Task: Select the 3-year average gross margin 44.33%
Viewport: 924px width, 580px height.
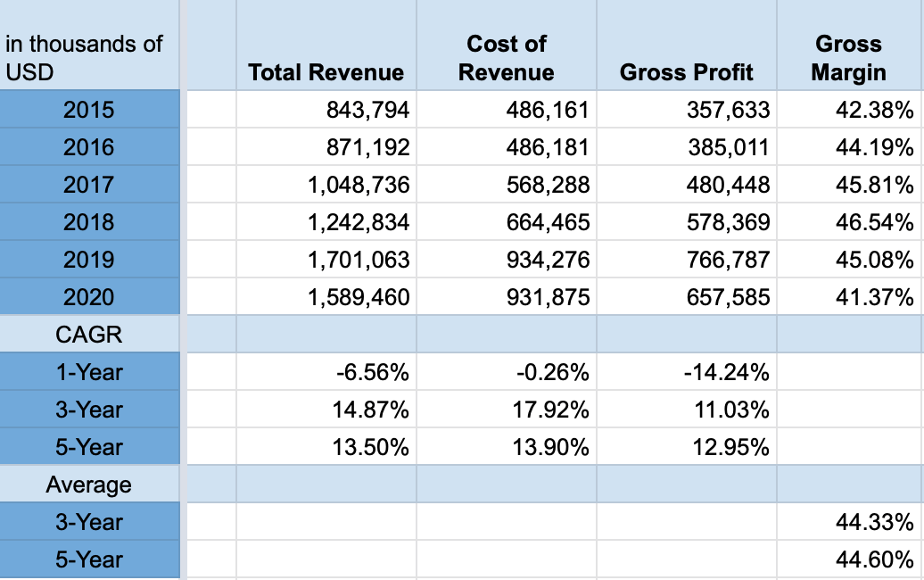Action: (874, 522)
